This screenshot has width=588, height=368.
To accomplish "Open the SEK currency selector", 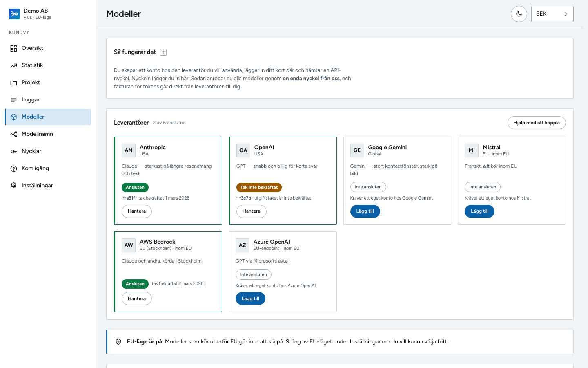I will (x=552, y=14).
